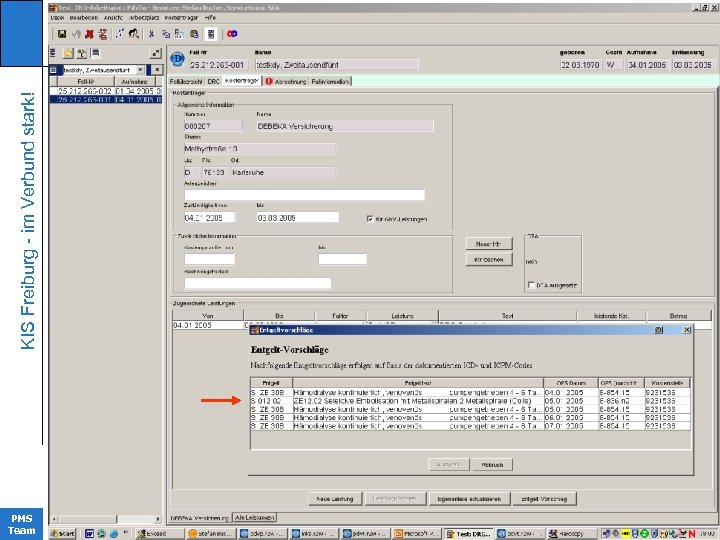Click the Adresszusatz input field
This screenshot has width=720, height=540.
(304, 195)
